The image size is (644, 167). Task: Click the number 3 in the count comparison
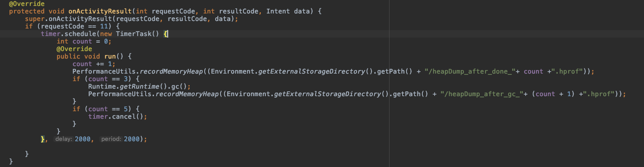[x=125, y=79]
